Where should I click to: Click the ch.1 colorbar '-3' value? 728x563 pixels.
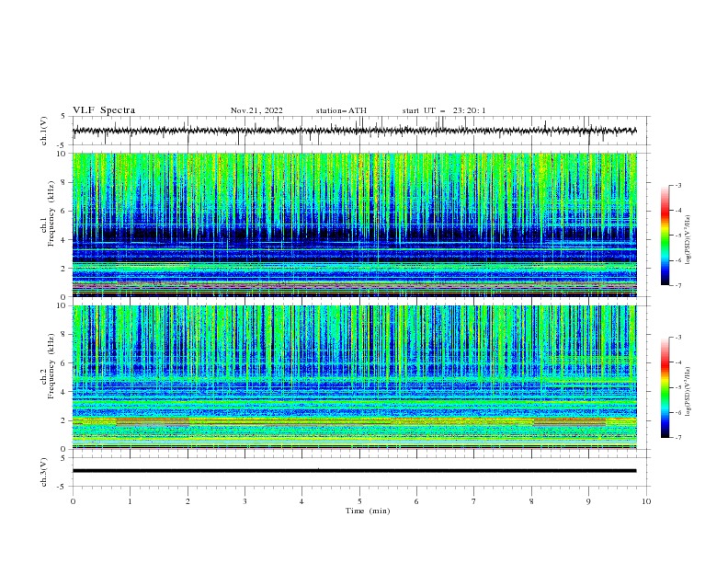[x=677, y=185]
